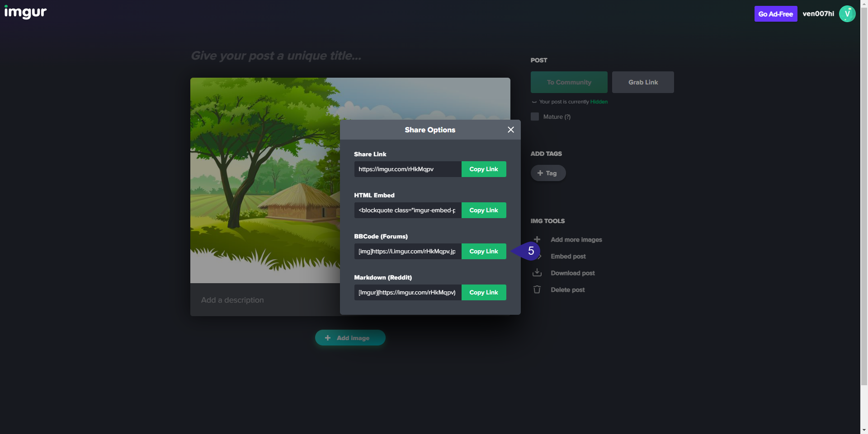Screen dimensions: 868x434
Task: Copy the BBCode forum link
Action: coord(483,251)
